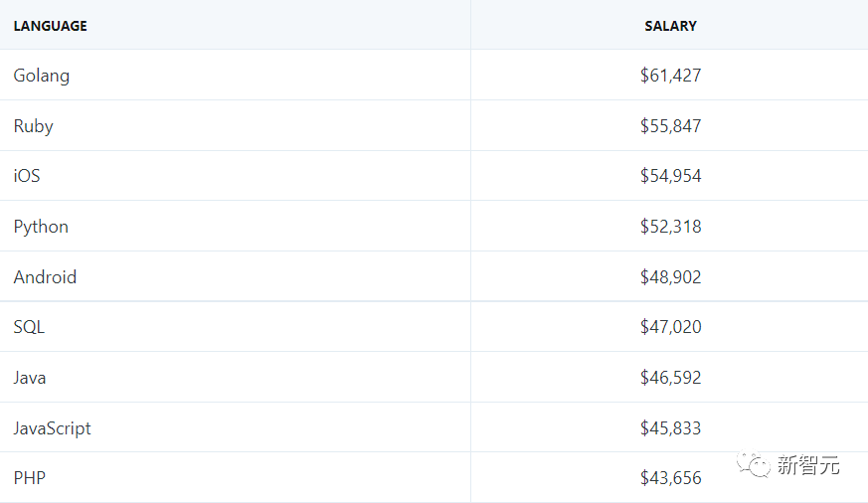Select the Ruby language cell
Screen dimensions: 868x503
(34, 126)
